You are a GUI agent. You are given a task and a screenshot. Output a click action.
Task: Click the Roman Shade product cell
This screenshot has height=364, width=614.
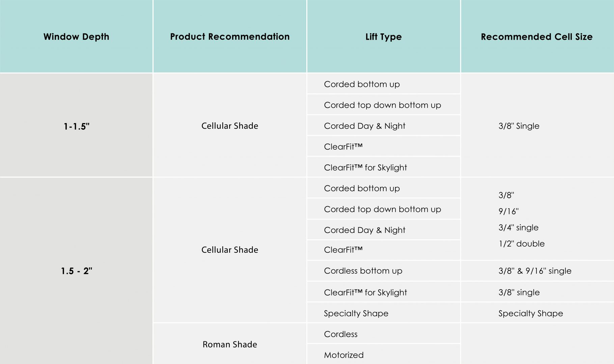(x=230, y=344)
